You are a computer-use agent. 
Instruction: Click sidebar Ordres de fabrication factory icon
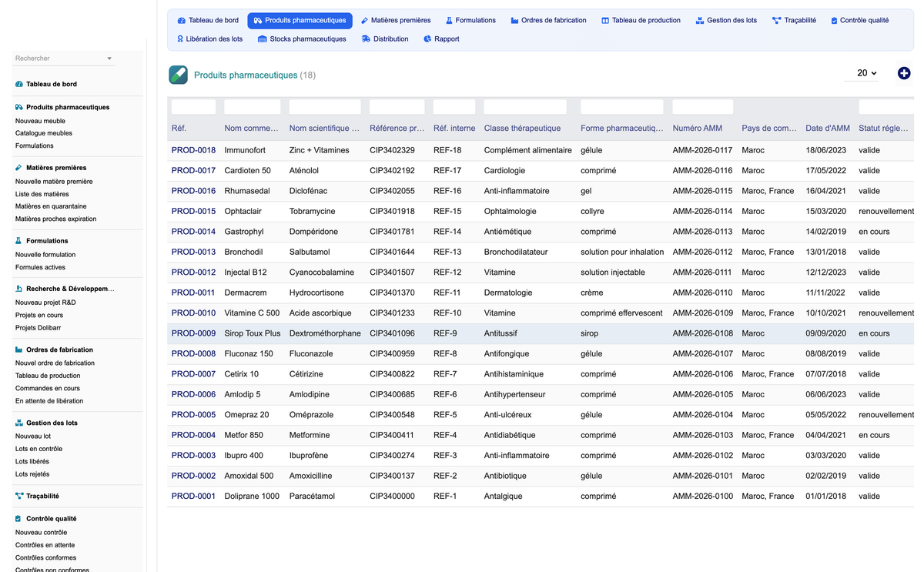[x=19, y=350]
